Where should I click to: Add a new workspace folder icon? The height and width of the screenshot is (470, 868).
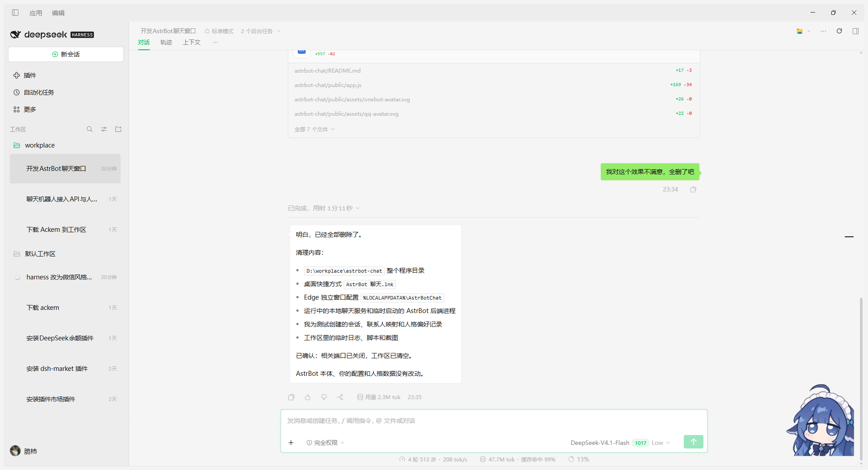coord(118,129)
